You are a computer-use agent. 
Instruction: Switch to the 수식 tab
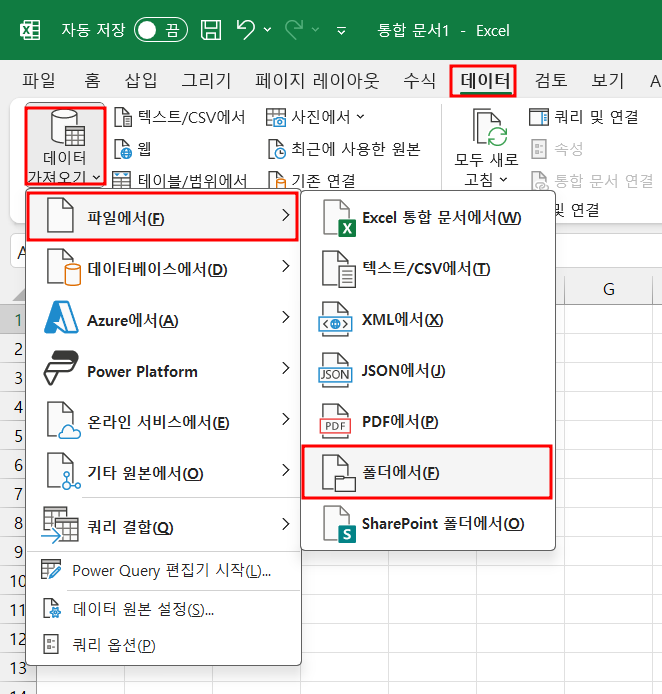pyautogui.click(x=420, y=81)
